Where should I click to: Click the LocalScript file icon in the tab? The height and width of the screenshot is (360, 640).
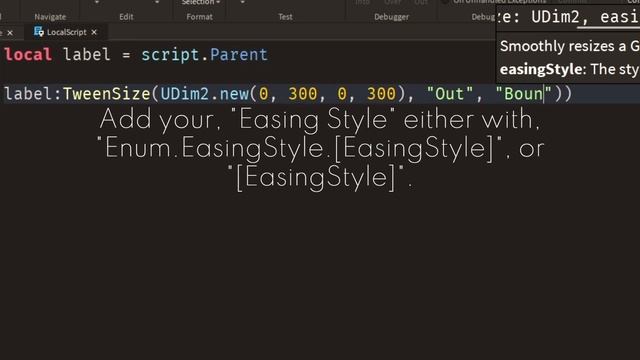click(39, 32)
